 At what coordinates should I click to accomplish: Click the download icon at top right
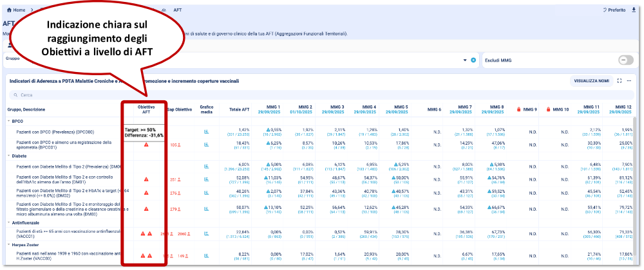pos(635,10)
